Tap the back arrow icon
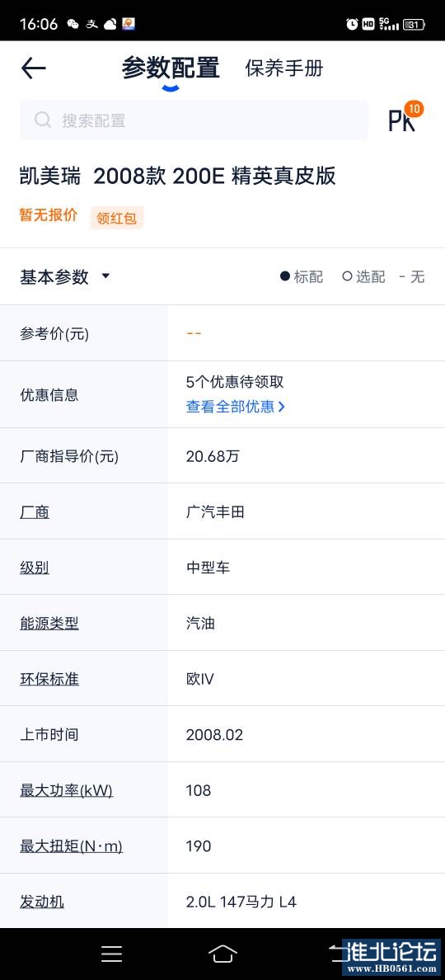 (33, 68)
